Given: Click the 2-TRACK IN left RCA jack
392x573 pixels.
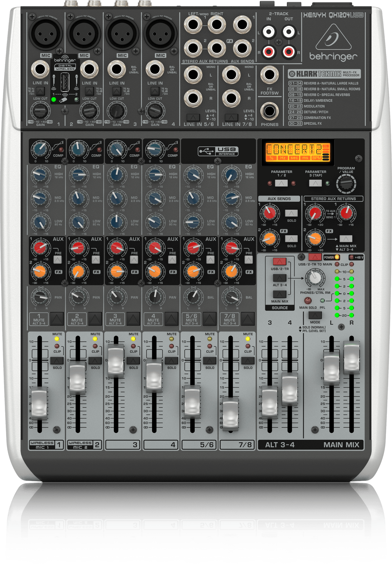Looking at the screenshot, I should [x=269, y=32].
